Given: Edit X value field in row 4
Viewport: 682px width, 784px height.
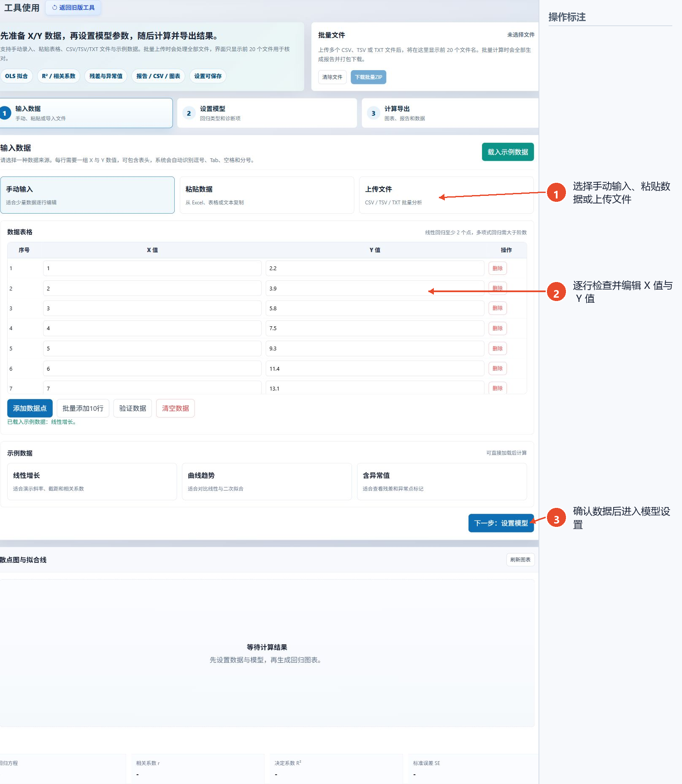Looking at the screenshot, I should click(x=152, y=328).
